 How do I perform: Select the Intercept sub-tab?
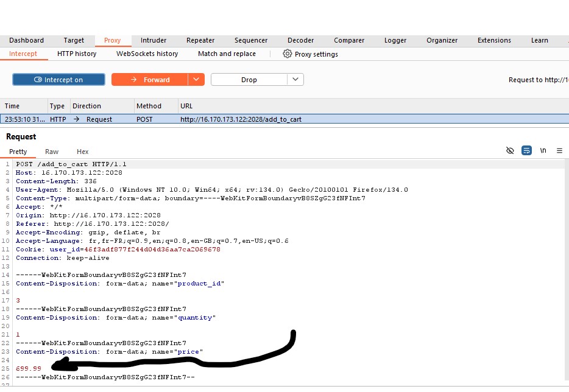coord(23,54)
